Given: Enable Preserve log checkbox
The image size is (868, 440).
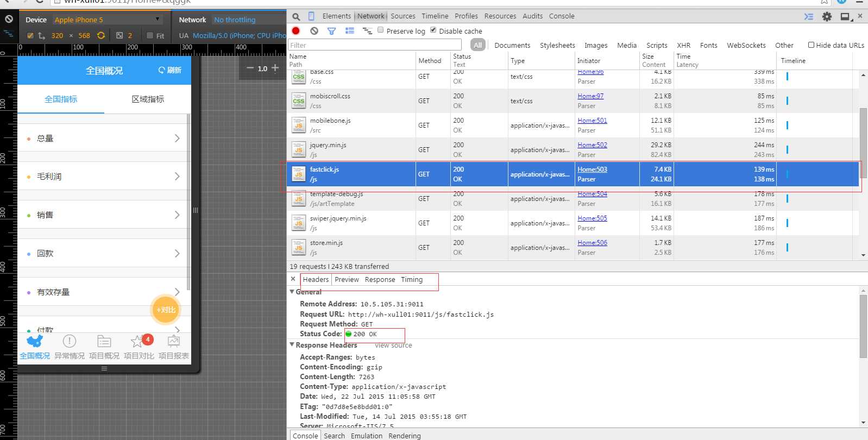Looking at the screenshot, I should point(380,30).
